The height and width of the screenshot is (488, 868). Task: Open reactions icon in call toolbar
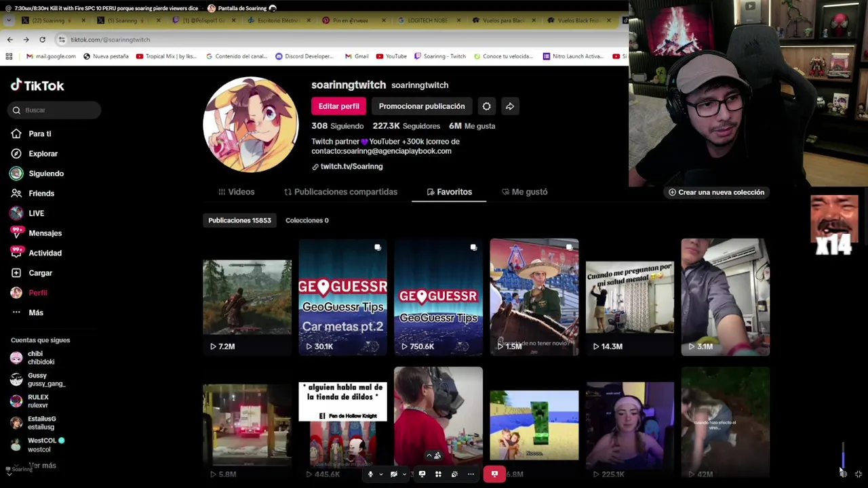click(x=454, y=474)
